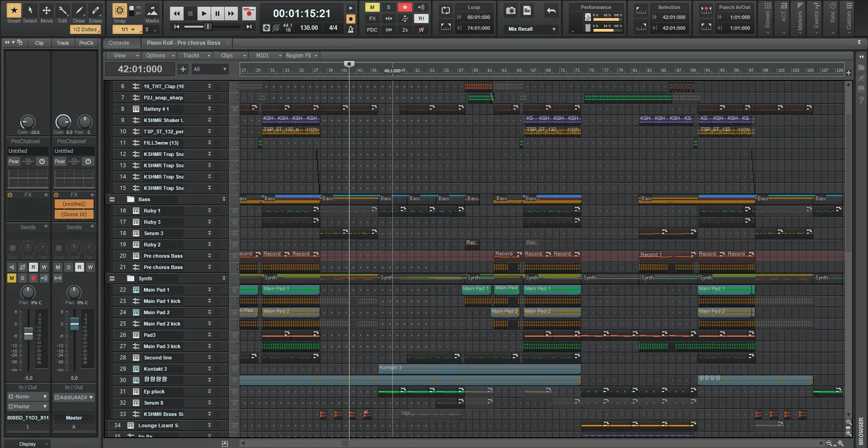Screen dimensions: 868x448
Task: Open the Options menu
Action: coord(158,55)
